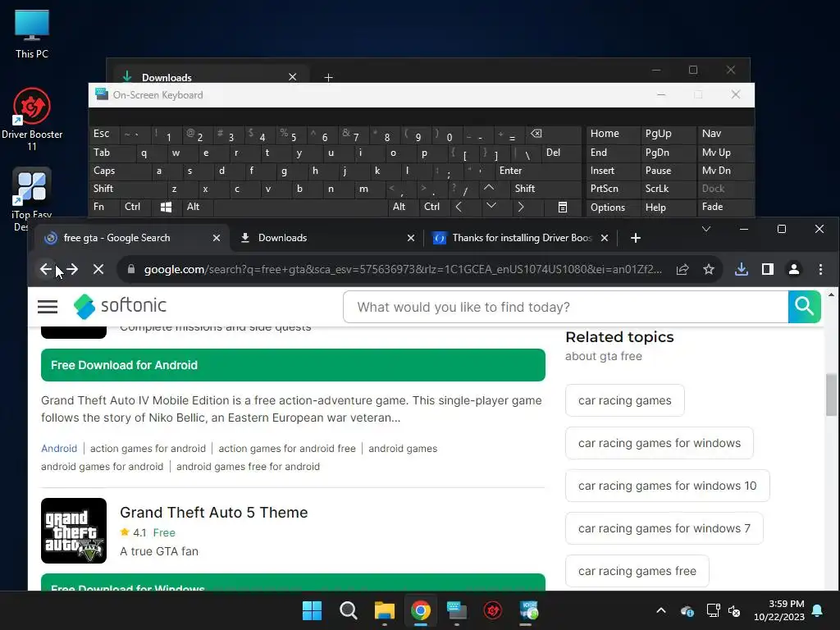Image resolution: width=840 pixels, height=630 pixels.
Task: Click Chrome icon in taskbar
Action: tap(421, 610)
